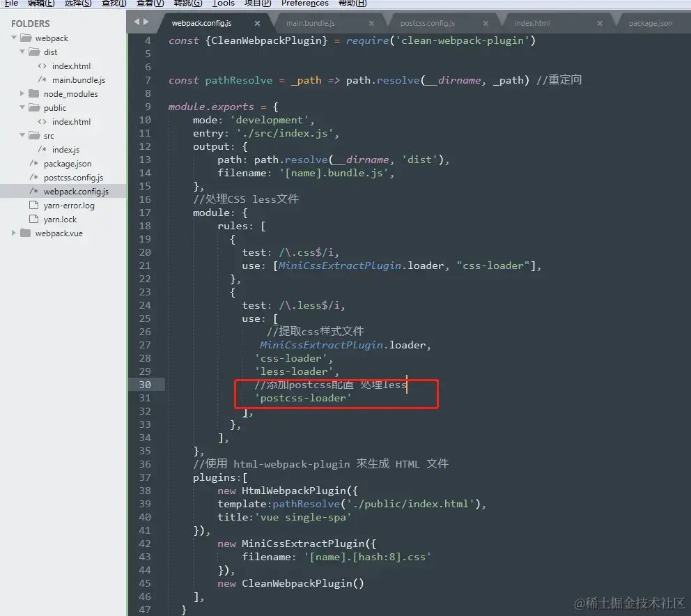Image resolution: width=691 pixels, height=616 pixels.
Task: Click the './src/index.js' entry string
Action: click(x=285, y=133)
